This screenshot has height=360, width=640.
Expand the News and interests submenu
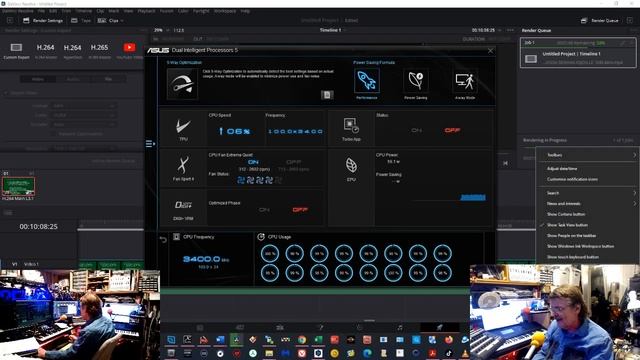pyautogui.click(x=588, y=204)
